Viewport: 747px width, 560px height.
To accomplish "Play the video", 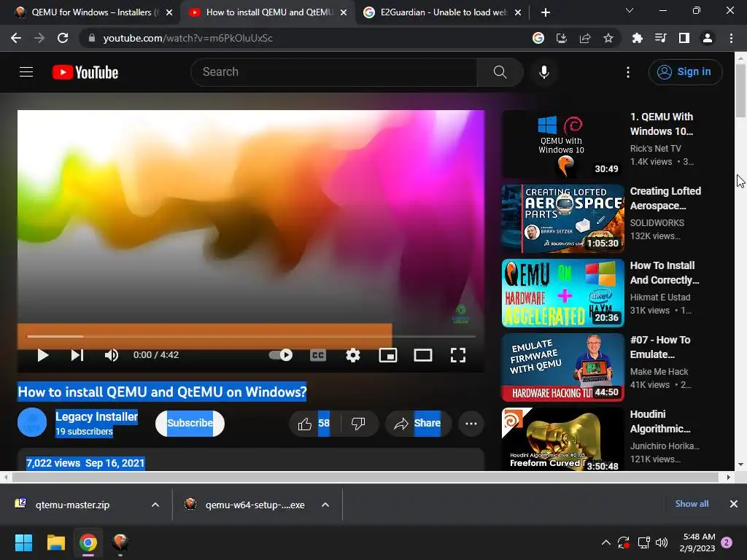I will click(x=43, y=355).
